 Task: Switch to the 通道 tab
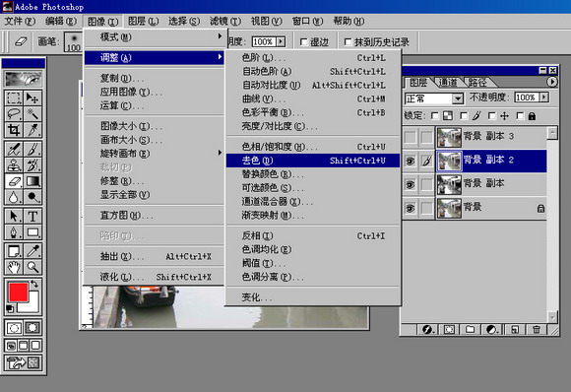[x=448, y=83]
